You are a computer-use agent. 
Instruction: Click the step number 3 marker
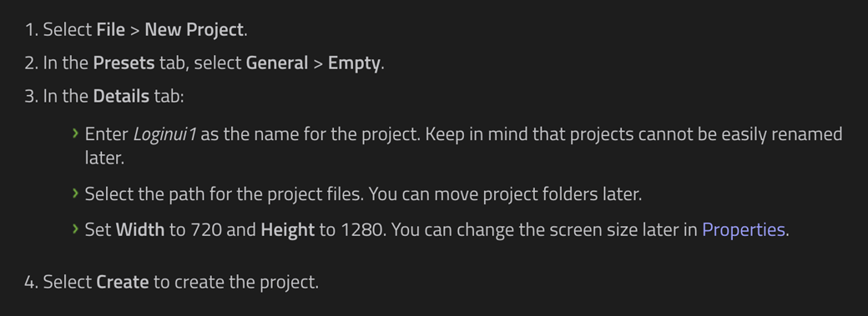tap(31, 96)
